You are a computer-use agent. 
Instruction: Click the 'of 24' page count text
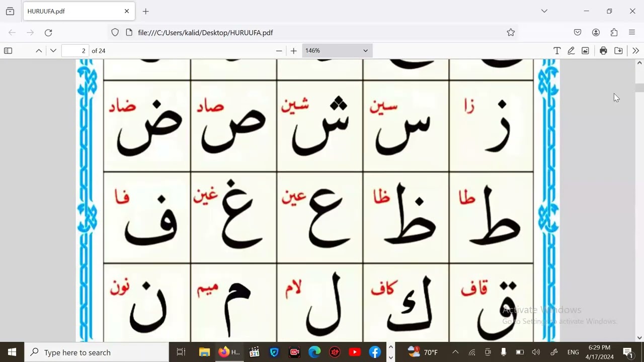click(x=99, y=51)
